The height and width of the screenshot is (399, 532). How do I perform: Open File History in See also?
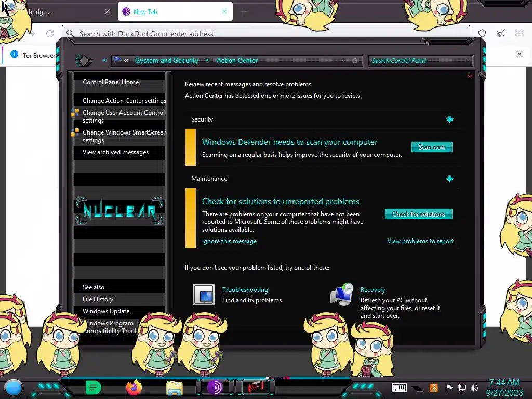(x=98, y=299)
